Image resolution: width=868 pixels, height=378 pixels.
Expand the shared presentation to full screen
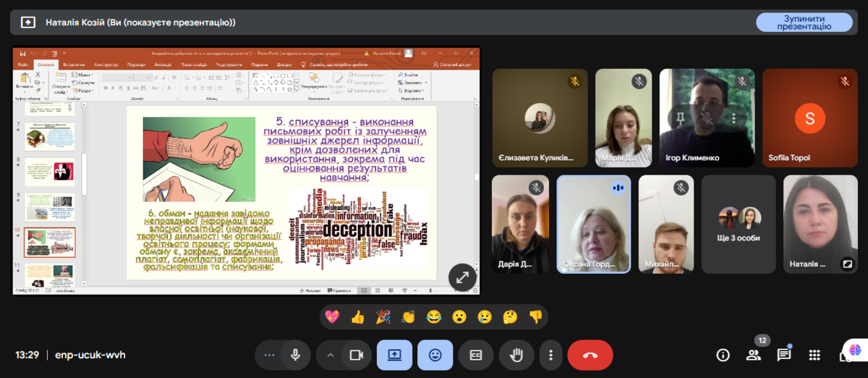(462, 276)
